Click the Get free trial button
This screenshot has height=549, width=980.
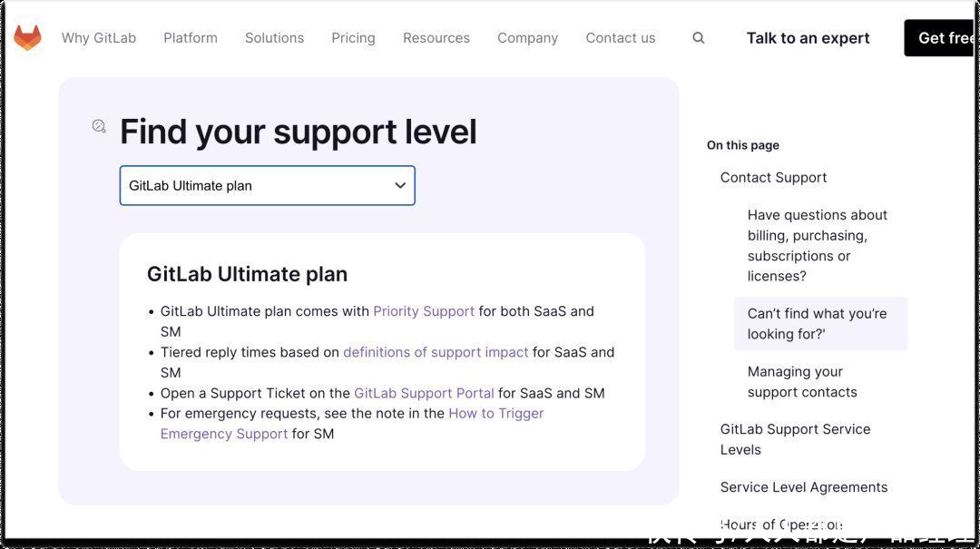tap(939, 38)
